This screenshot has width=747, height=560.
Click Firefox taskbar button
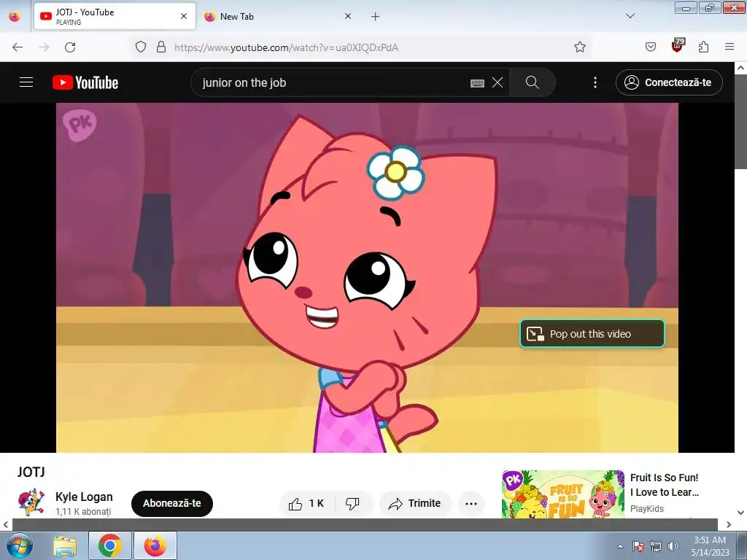pyautogui.click(x=155, y=545)
